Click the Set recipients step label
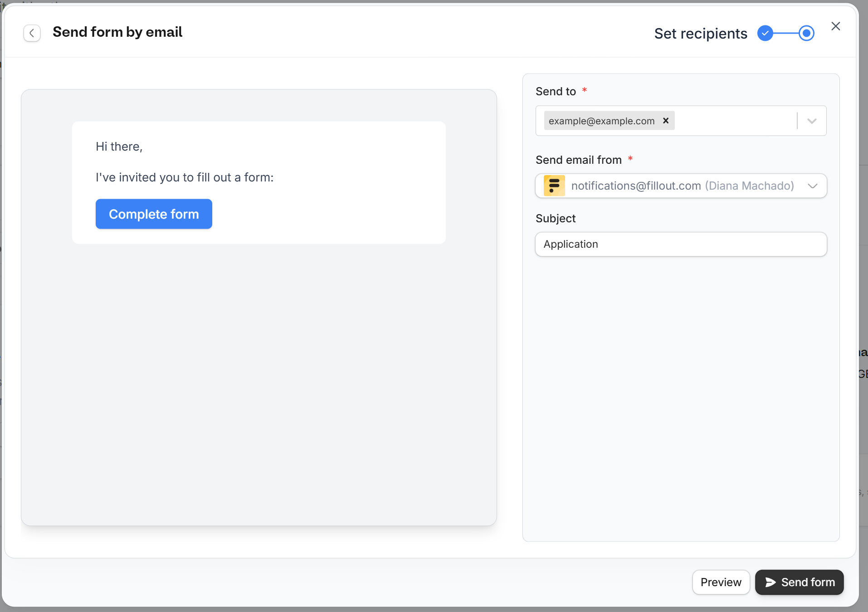 coord(700,34)
